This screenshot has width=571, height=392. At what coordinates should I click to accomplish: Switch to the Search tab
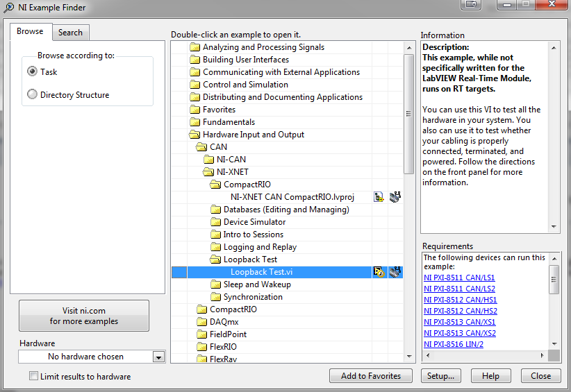click(70, 33)
